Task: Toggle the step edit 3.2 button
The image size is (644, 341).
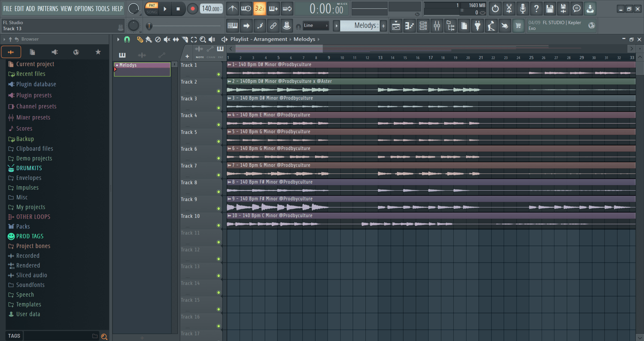Action: [259, 8]
